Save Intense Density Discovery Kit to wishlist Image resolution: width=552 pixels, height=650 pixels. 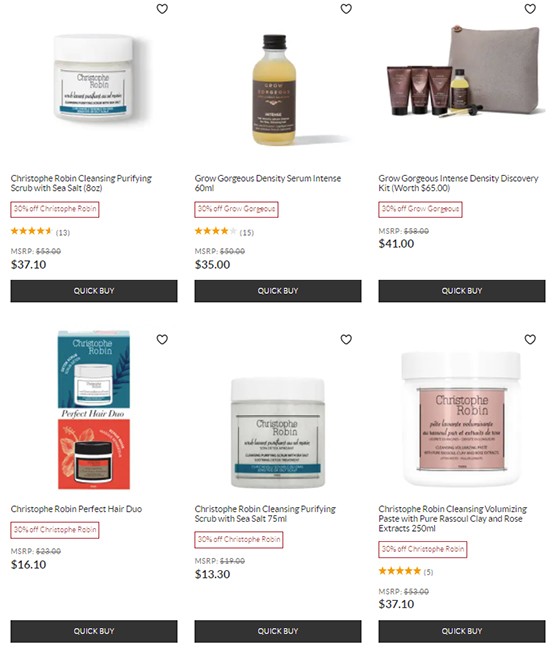(x=530, y=9)
